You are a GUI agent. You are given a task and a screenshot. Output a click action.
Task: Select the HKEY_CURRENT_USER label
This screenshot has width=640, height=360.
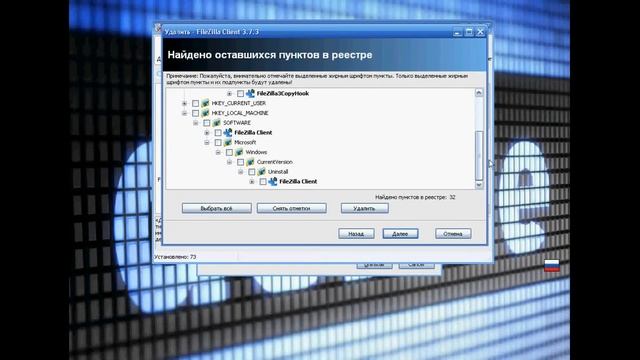(x=238, y=103)
